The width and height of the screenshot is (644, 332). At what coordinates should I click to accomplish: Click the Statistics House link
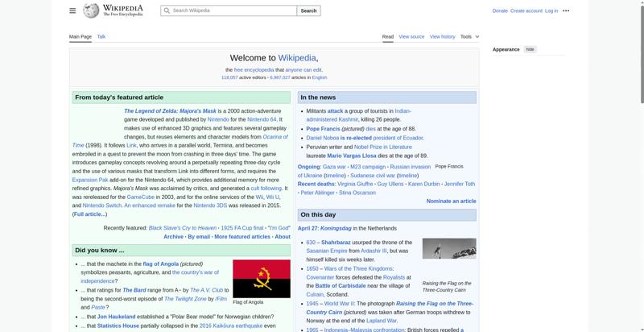tap(118, 326)
